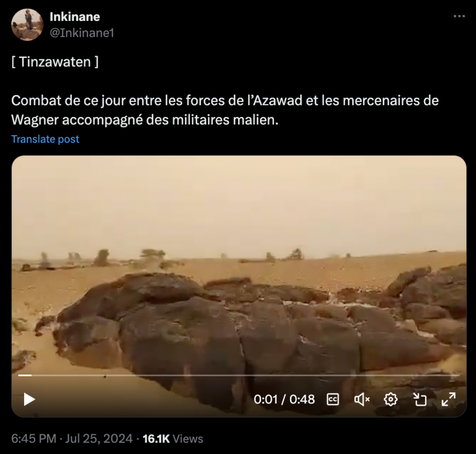
Task: Click the Translate post link
Action: [45, 139]
